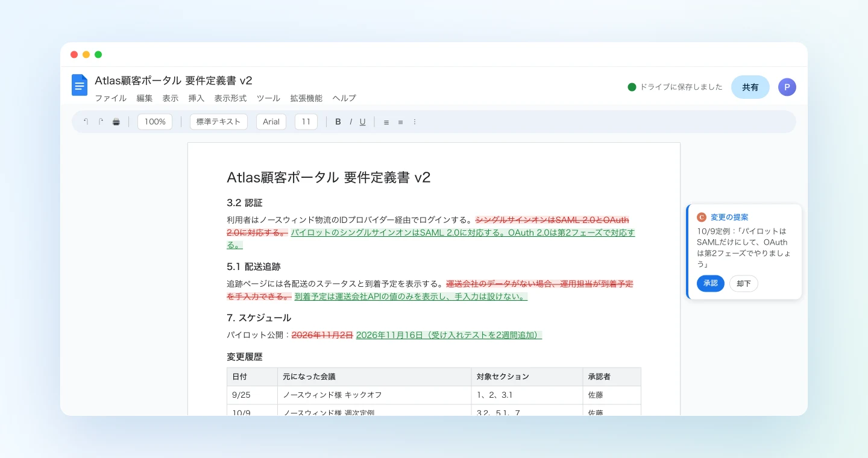Click the struck-through date 2026年11月2日
868x458 pixels.
pyautogui.click(x=322, y=335)
